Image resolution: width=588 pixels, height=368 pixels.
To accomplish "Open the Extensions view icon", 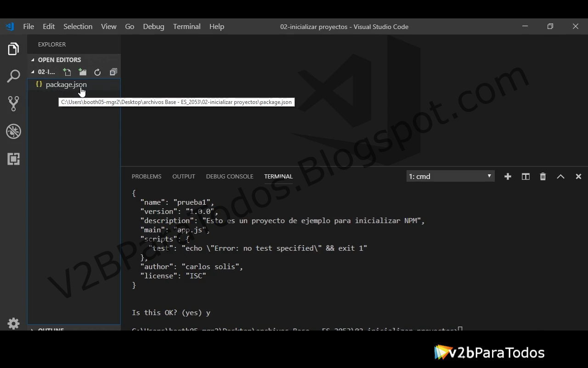I will pyautogui.click(x=13, y=159).
